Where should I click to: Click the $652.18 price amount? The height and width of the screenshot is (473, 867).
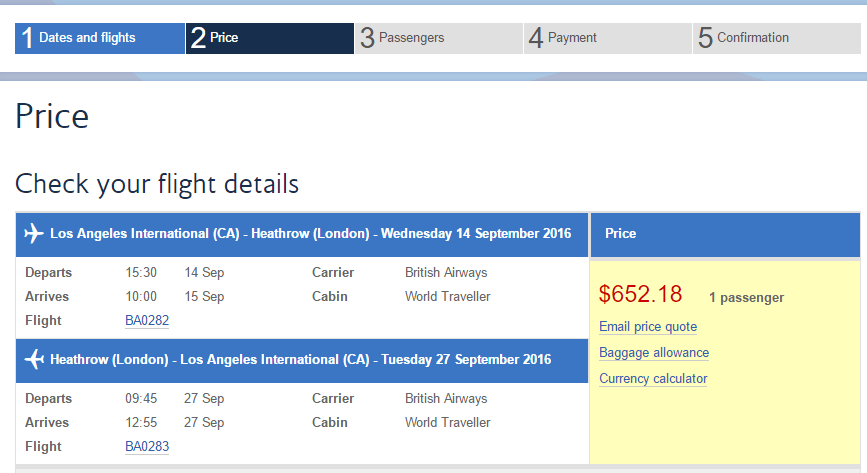click(x=641, y=294)
